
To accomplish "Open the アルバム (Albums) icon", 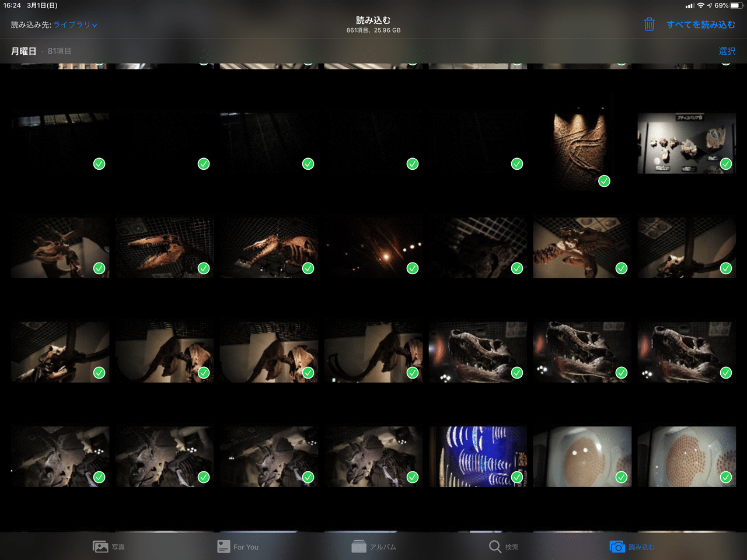I will pyautogui.click(x=359, y=547).
